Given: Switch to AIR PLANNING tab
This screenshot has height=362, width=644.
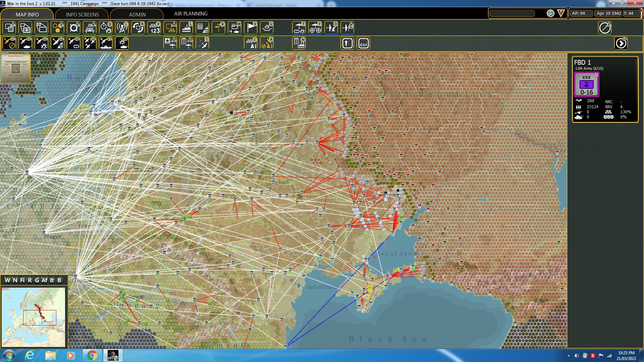Looking at the screenshot, I should (x=191, y=14).
